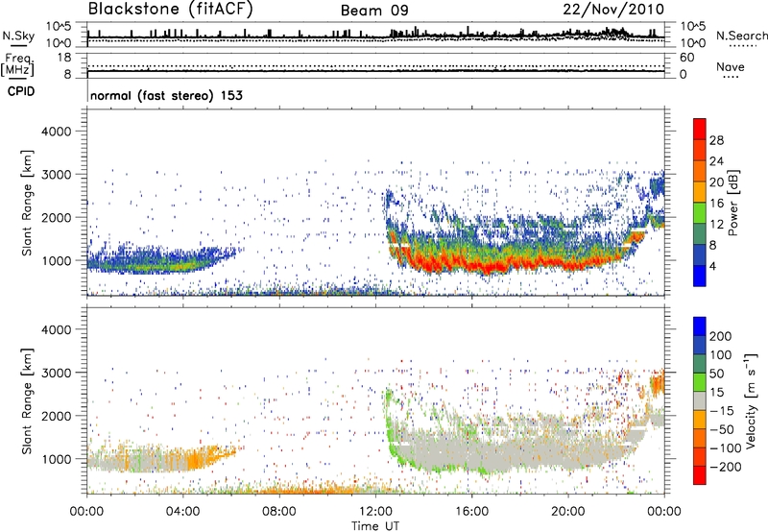Click the 'Blackstone (fitACF)' title text
Screen dimensions: 768x532
pyautogui.click(x=170, y=9)
